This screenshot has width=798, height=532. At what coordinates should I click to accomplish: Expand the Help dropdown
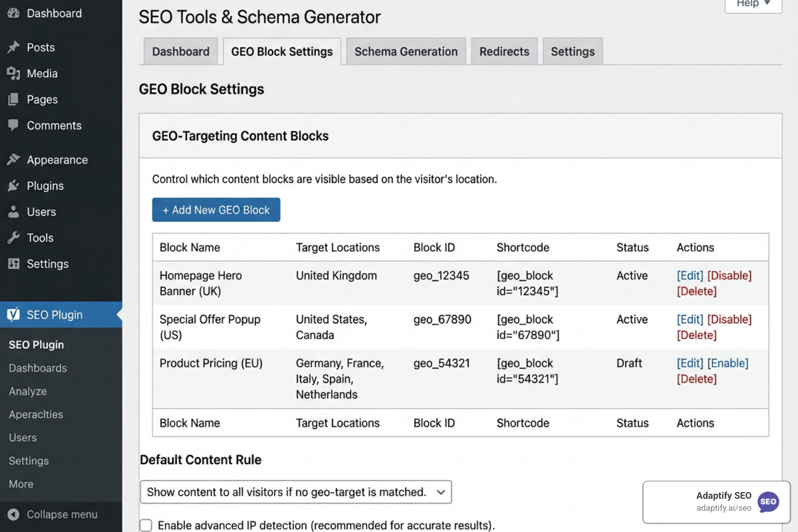point(753,4)
